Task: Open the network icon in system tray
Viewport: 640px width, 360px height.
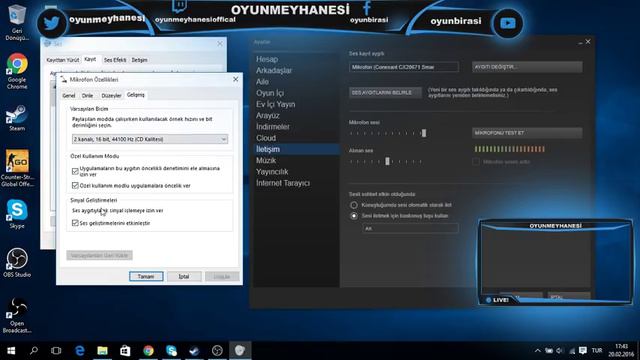Action: (571, 351)
